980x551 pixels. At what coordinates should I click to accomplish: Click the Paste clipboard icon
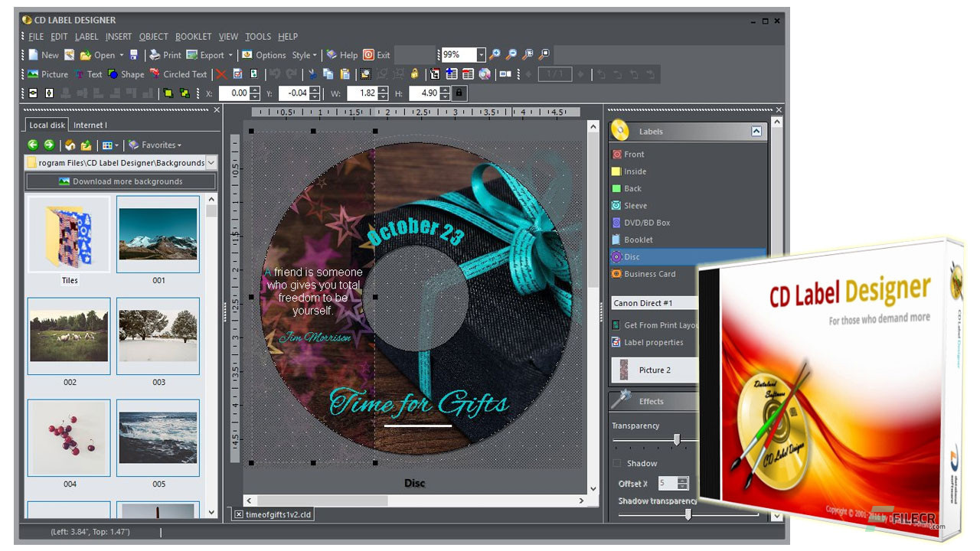(x=345, y=74)
